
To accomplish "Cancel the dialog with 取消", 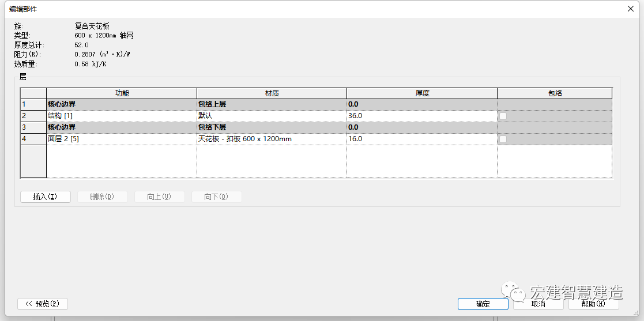I will click(538, 304).
